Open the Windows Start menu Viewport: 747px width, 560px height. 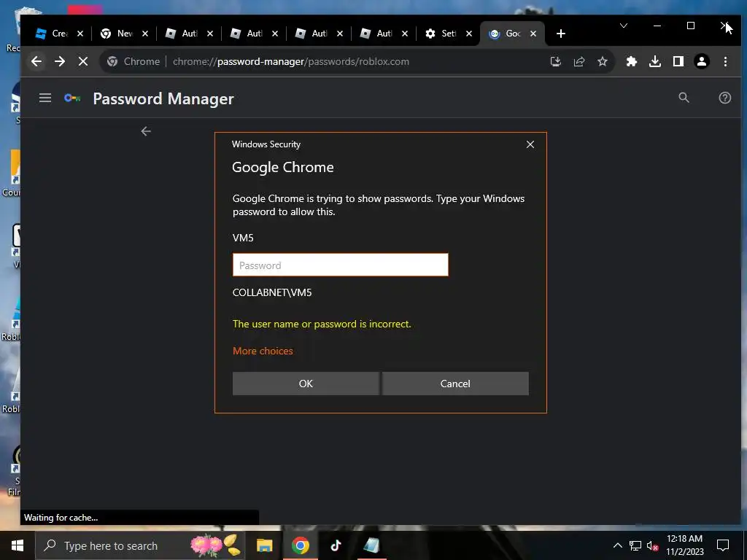pyautogui.click(x=18, y=545)
